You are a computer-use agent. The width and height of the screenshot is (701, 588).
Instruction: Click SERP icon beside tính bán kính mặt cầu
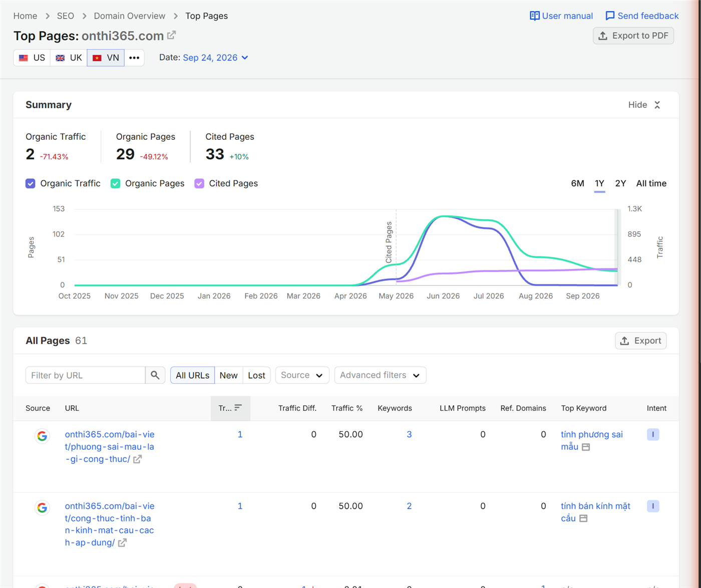point(583,518)
